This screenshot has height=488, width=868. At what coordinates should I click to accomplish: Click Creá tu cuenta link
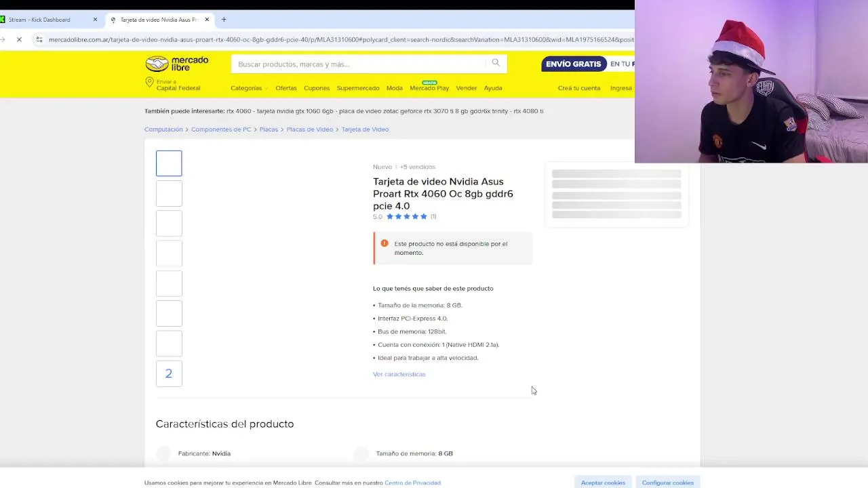(x=579, y=88)
